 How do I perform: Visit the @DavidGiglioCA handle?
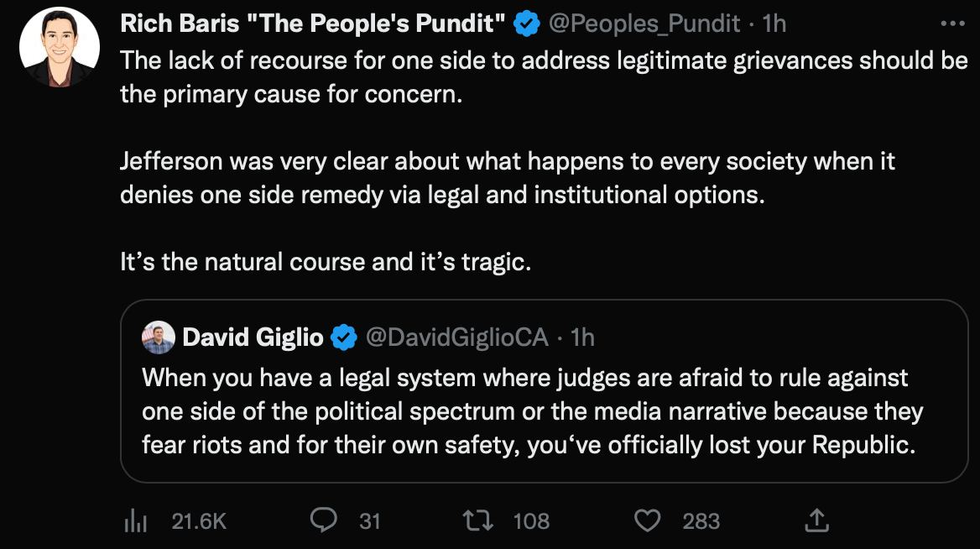point(457,337)
